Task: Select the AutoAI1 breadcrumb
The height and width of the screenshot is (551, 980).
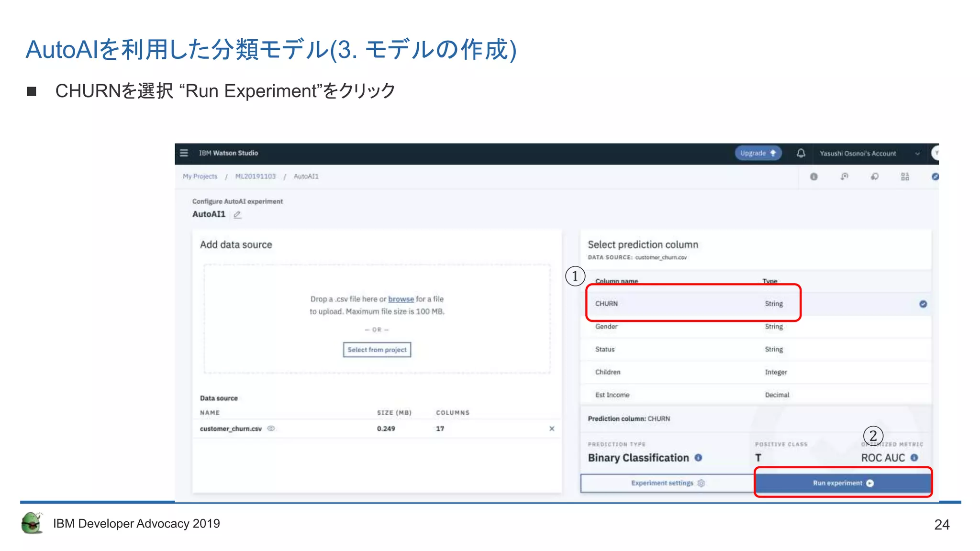Action: (x=306, y=176)
